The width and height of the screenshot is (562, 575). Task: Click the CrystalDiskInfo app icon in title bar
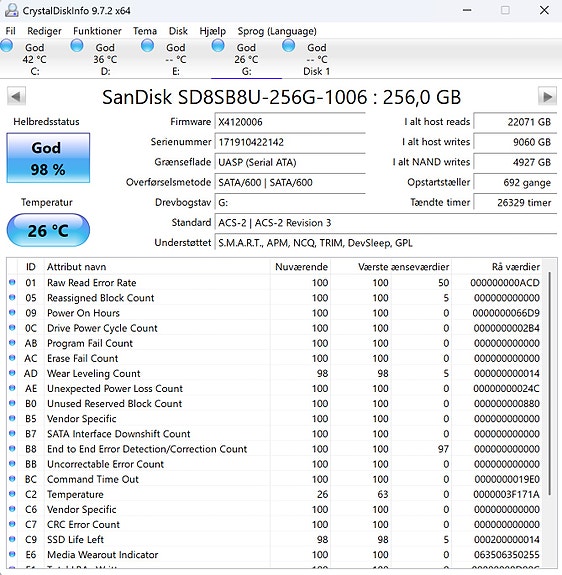11,10
